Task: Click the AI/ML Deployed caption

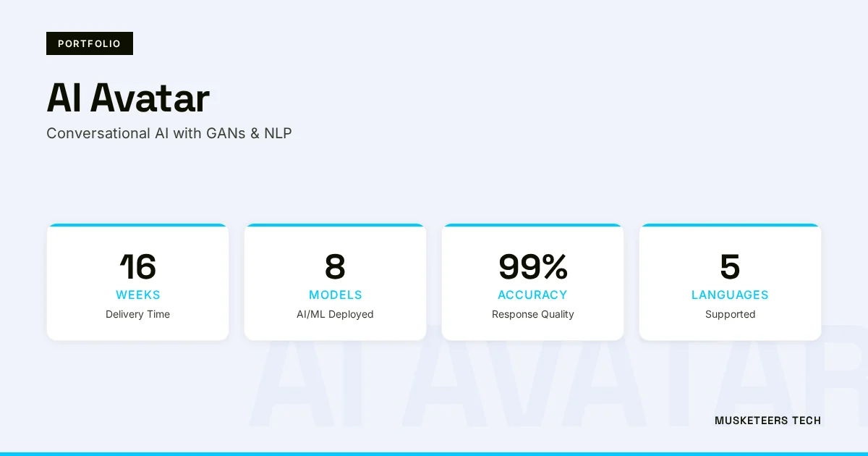Action: tap(335, 314)
